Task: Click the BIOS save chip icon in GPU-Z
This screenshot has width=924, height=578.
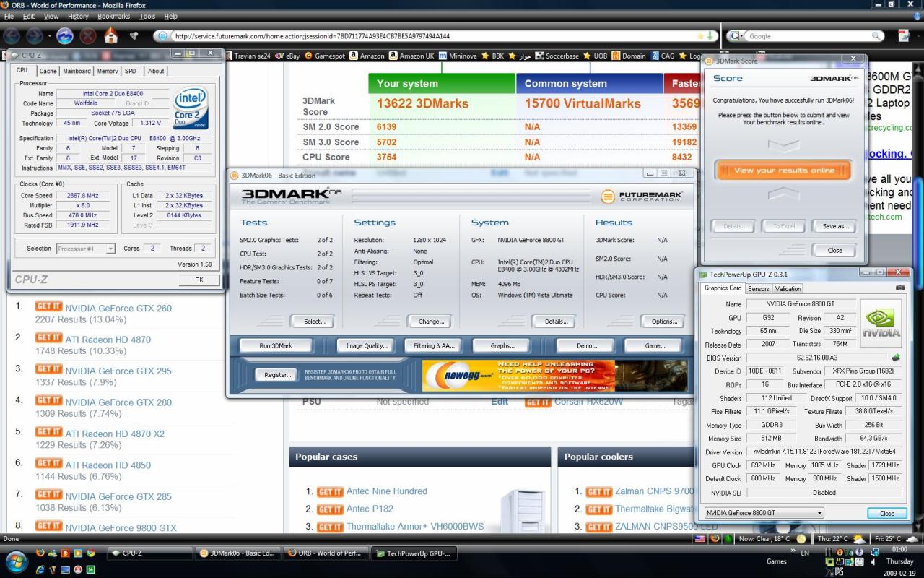Action: tap(896, 358)
